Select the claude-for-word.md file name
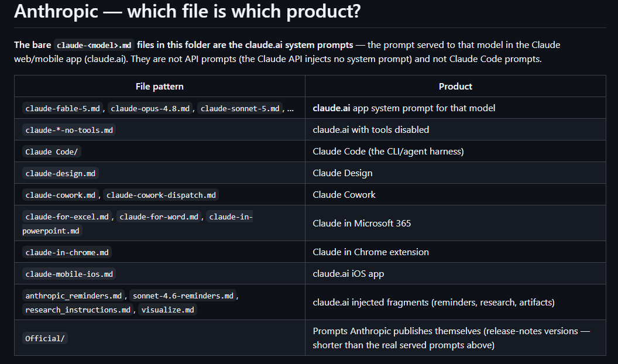Viewport: 618px width, 364px height. pyautogui.click(x=159, y=217)
